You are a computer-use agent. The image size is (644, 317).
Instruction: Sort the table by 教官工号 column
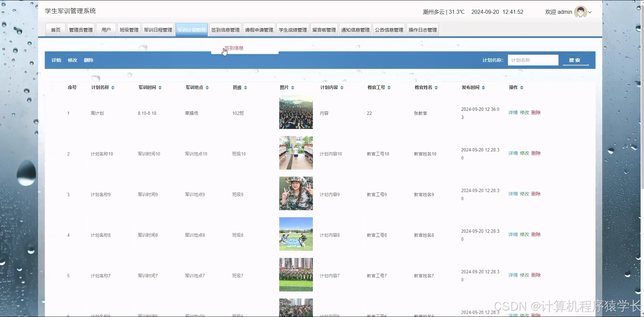click(390, 87)
